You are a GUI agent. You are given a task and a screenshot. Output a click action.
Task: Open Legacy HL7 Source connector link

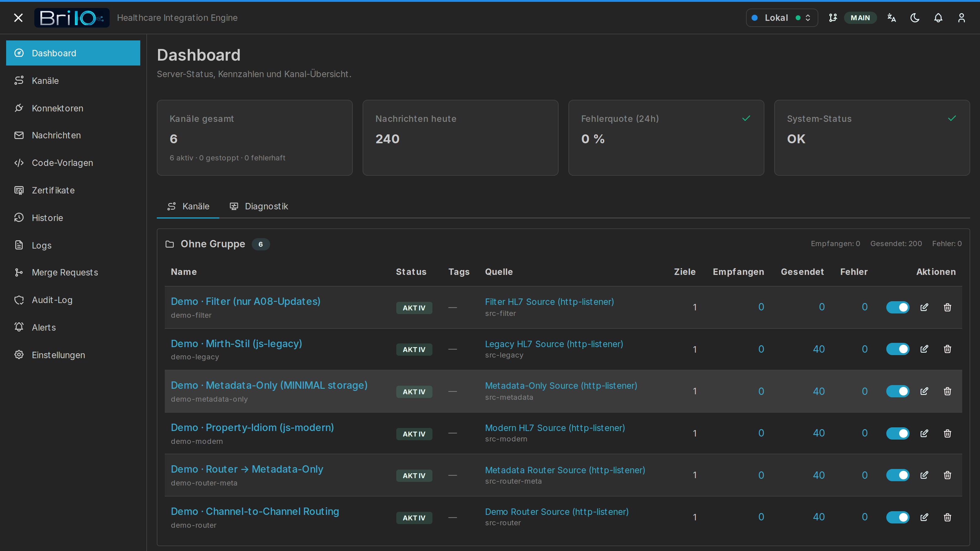coord(554,344)
